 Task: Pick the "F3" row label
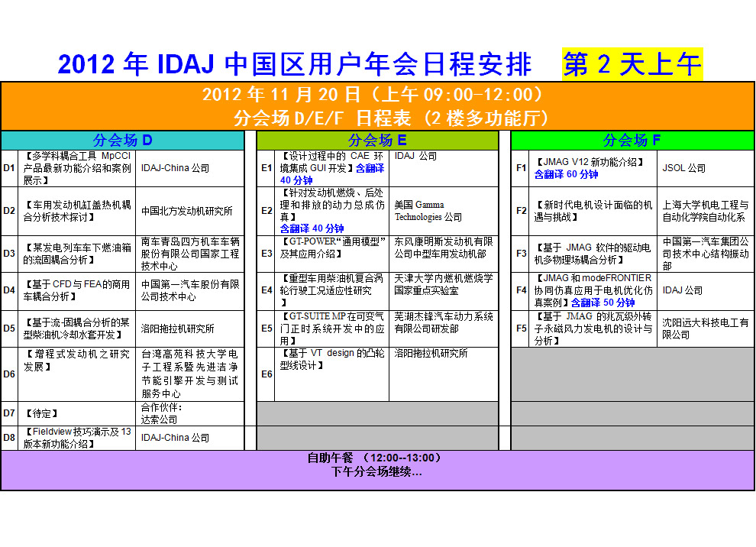[x=522, y=253]
